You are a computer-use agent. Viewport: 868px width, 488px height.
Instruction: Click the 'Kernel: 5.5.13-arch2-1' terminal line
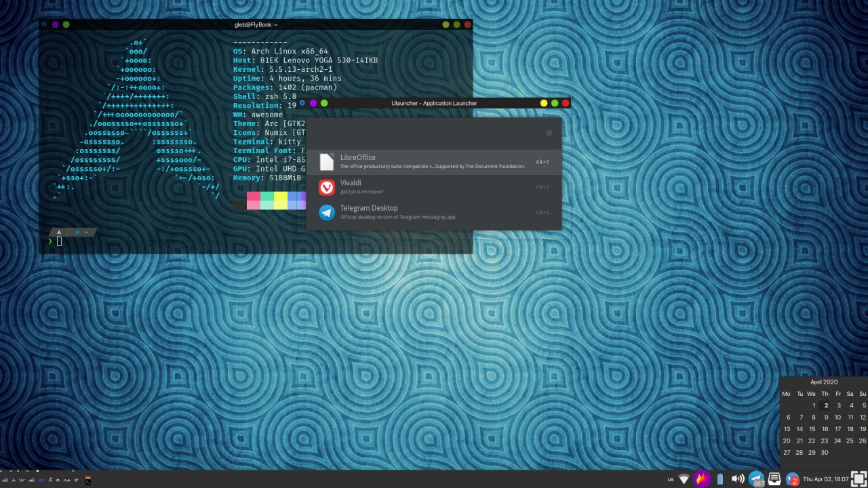[283, 69]
